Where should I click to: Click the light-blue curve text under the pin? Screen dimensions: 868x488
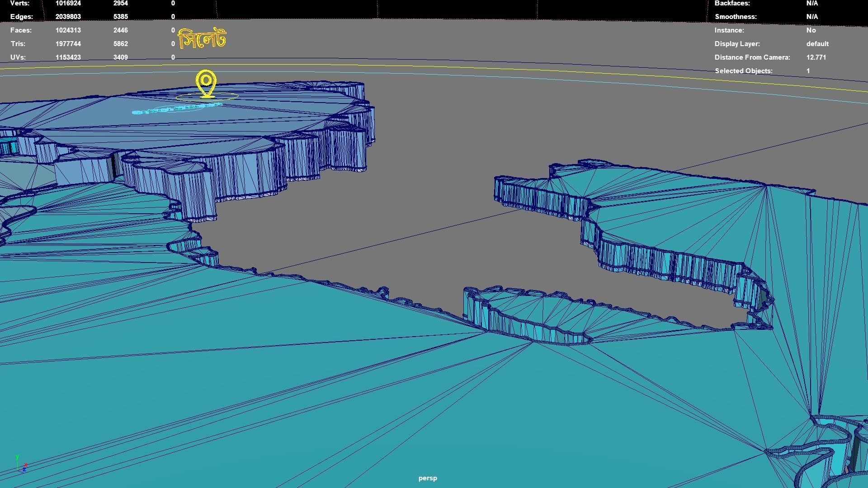pyautogui.click(x=177, y=109)
